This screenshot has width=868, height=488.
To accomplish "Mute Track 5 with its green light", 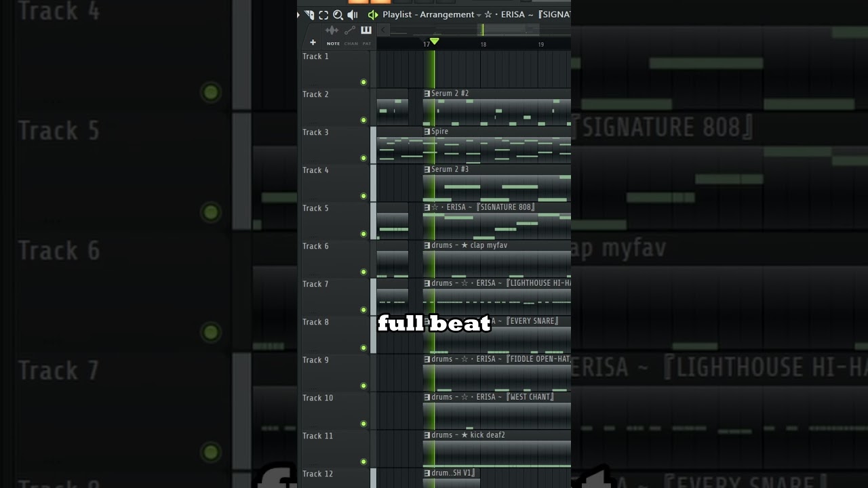I will pos(363,234).
